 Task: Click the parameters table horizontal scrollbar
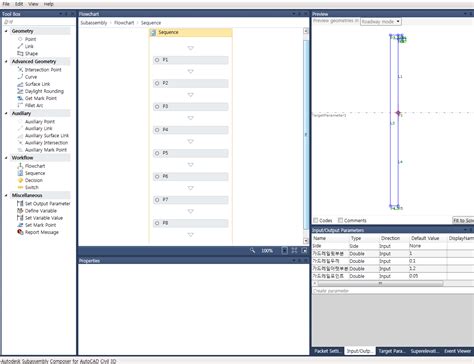[381, 283]
